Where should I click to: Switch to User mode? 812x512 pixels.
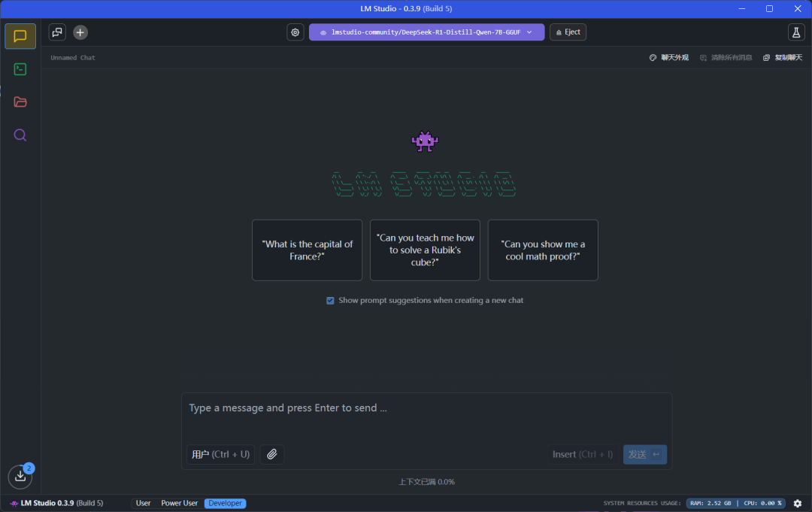[144, 503]
